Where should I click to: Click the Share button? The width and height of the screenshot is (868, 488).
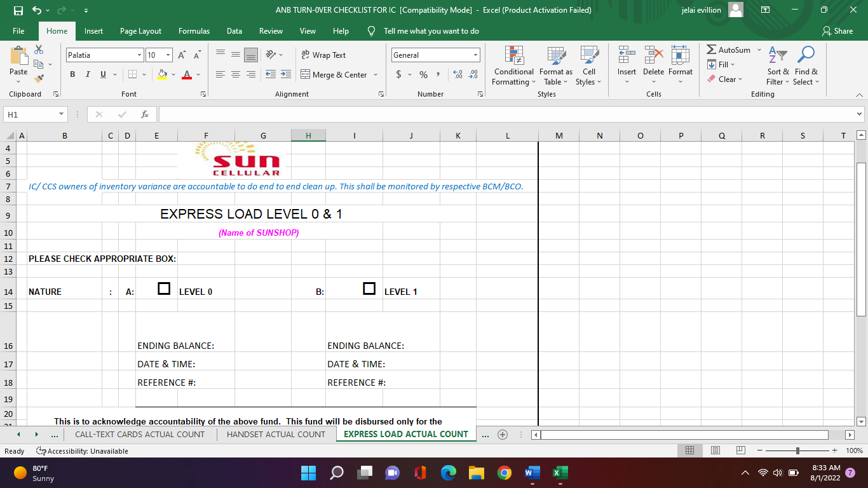point(837,30)
